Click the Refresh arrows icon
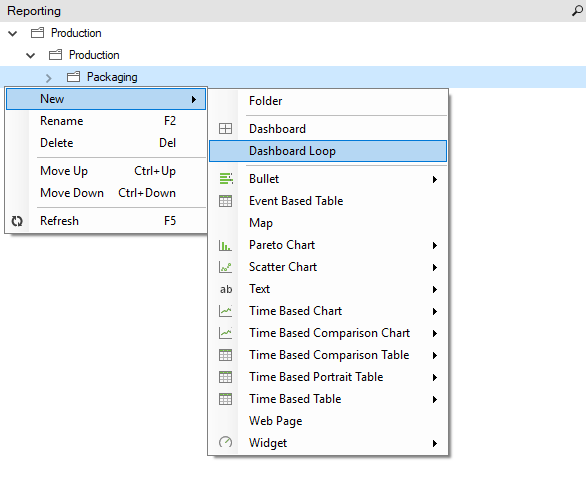The width and height of the screenshot is (586, 482). pyautogui.click(x=17, y=221)
